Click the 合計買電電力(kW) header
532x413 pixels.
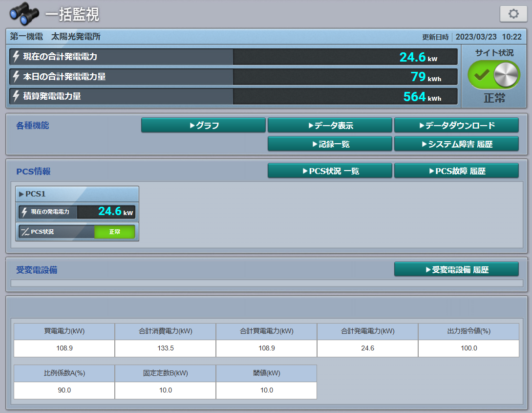click(x=266, y=331)
